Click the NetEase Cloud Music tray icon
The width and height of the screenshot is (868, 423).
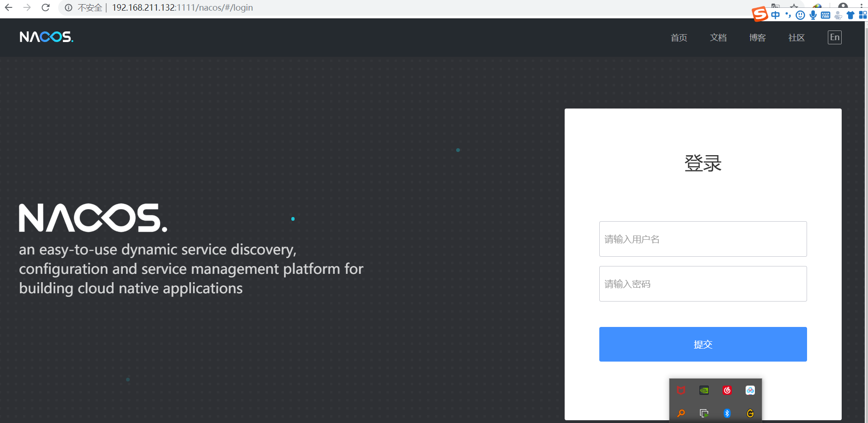[727, 390]
